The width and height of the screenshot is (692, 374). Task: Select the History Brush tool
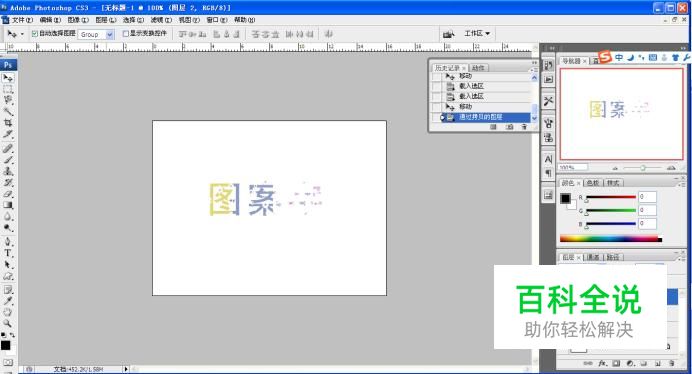tap(8, 182)
